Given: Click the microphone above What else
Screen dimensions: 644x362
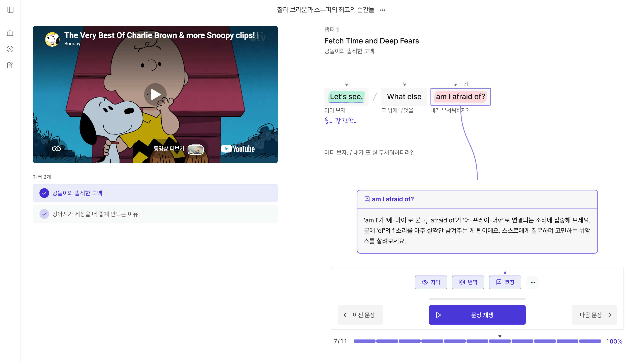Looking at the screenshot, I should coord(404,84).
